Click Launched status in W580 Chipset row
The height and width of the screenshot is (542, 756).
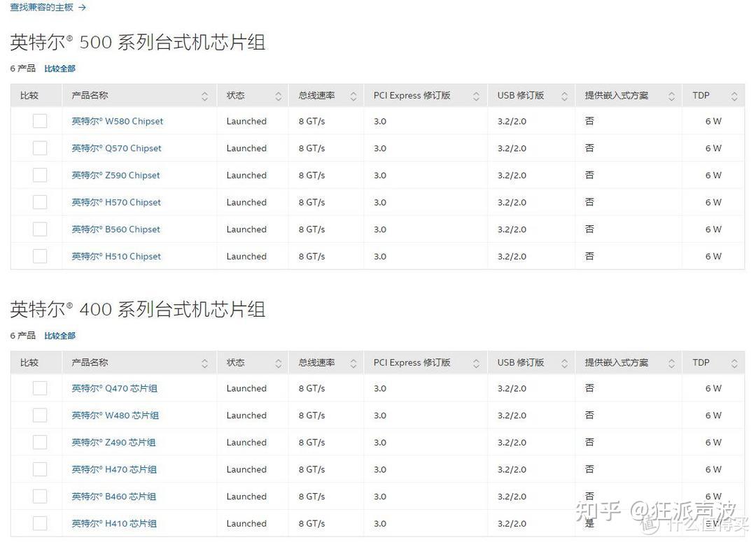[x=246, y=122]
